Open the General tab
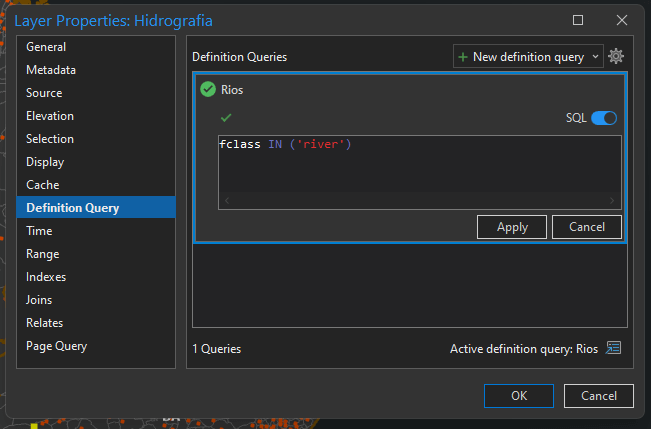 click(46, 47)
